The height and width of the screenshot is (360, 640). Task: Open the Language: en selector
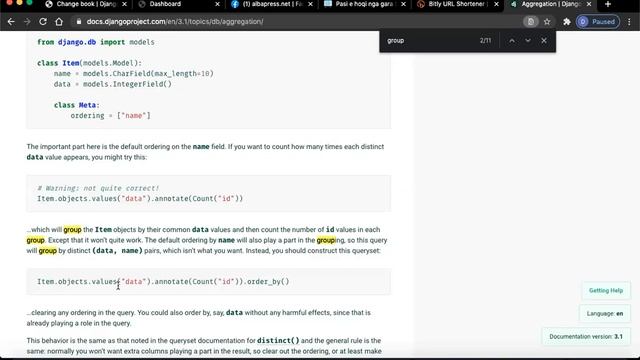(x=604, y=313)
